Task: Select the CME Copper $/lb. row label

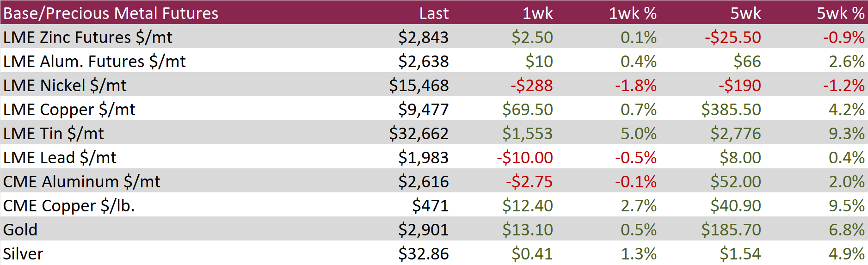Action: pyautogui.click(x=69, y=206)
